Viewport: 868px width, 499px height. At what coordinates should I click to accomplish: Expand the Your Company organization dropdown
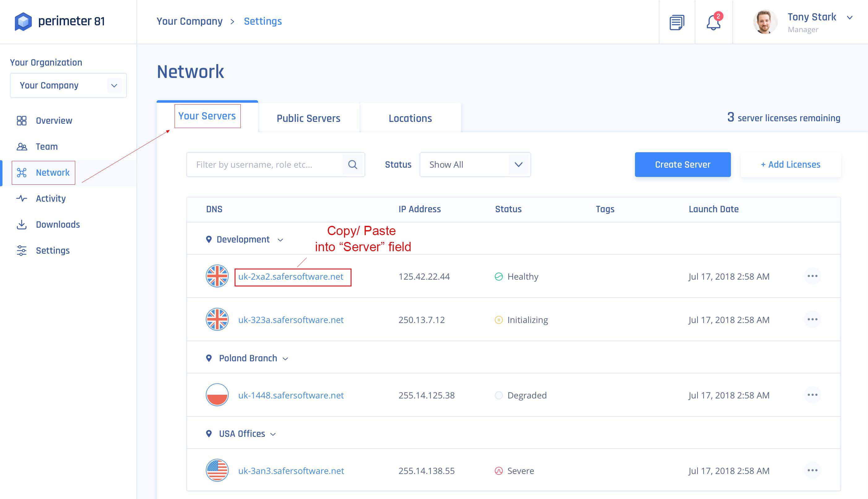68,85
